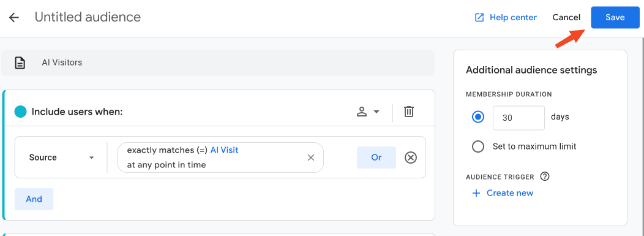Click the membership duration days field
Image resolution: width=644 pixels, height=236 pixels.
519,118
